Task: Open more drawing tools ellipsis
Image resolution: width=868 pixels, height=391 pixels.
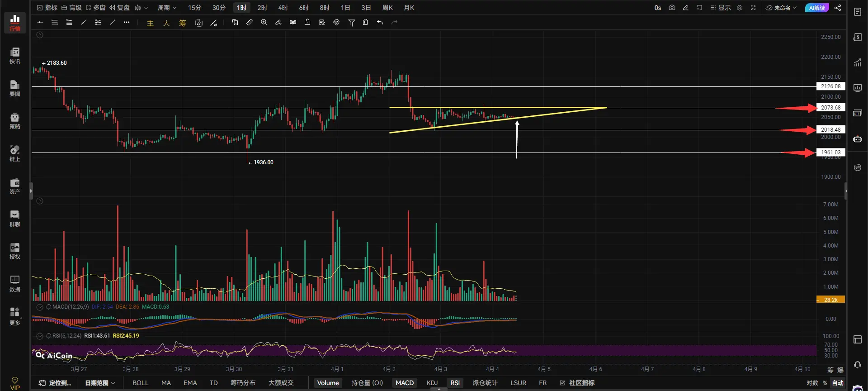Action: [127, 22]
